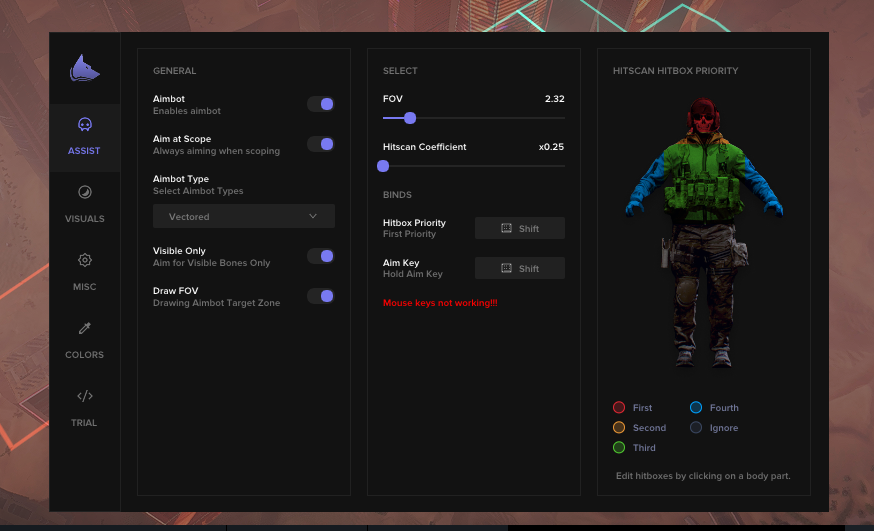
Task: Toggle the Aim at Scope switch
Action: point(321,144)
